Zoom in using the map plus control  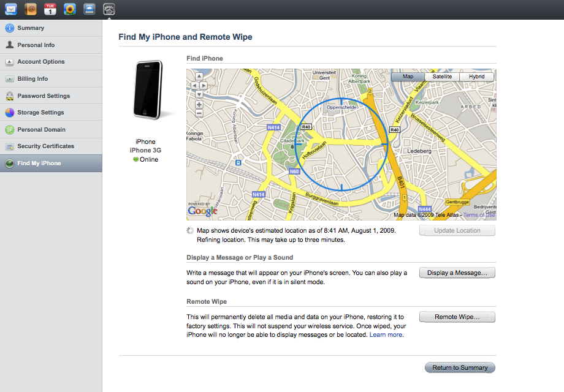click(199, 104)
